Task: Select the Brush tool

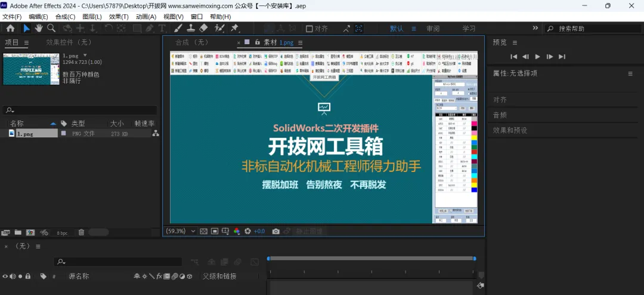Action: (178, 29)
